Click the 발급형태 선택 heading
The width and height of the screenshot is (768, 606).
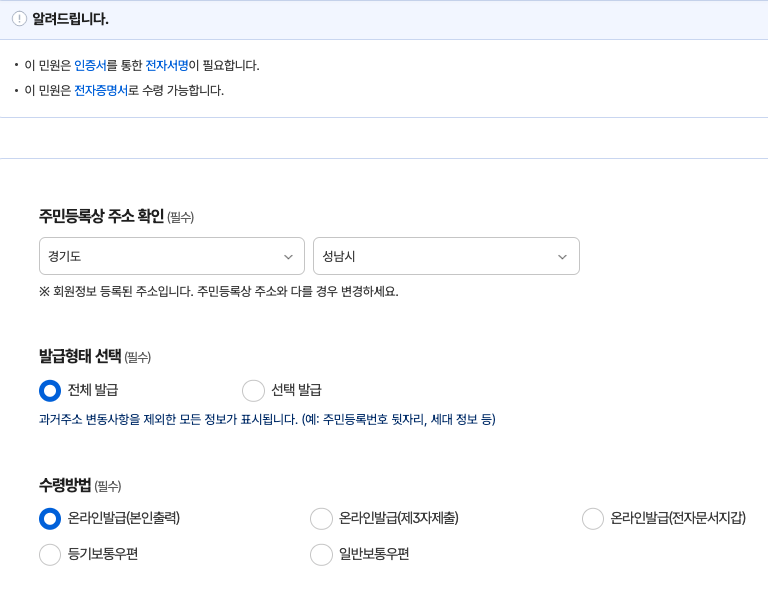(80, 356)
